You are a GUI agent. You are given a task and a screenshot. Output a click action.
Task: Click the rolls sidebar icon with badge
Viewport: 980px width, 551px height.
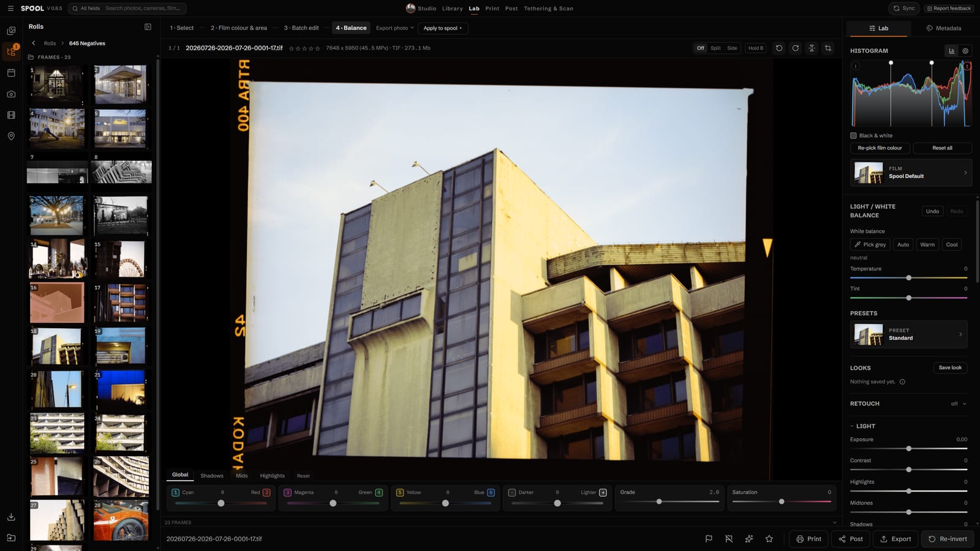11,51
